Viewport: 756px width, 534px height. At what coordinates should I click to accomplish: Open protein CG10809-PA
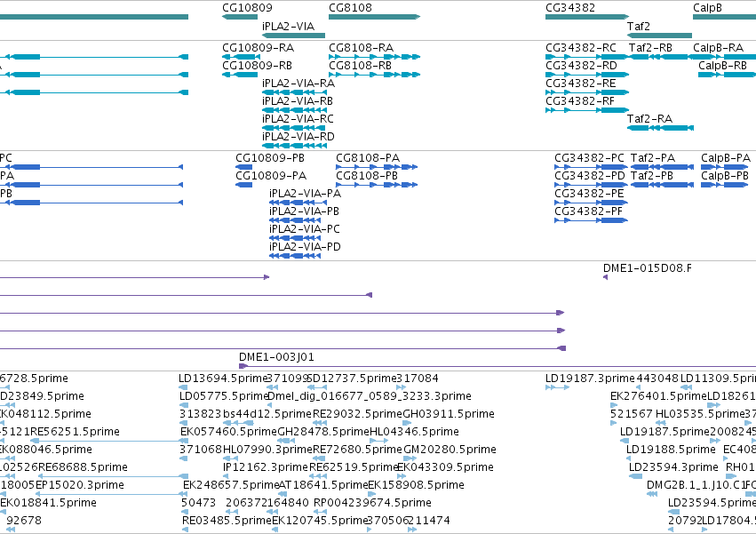271,176
